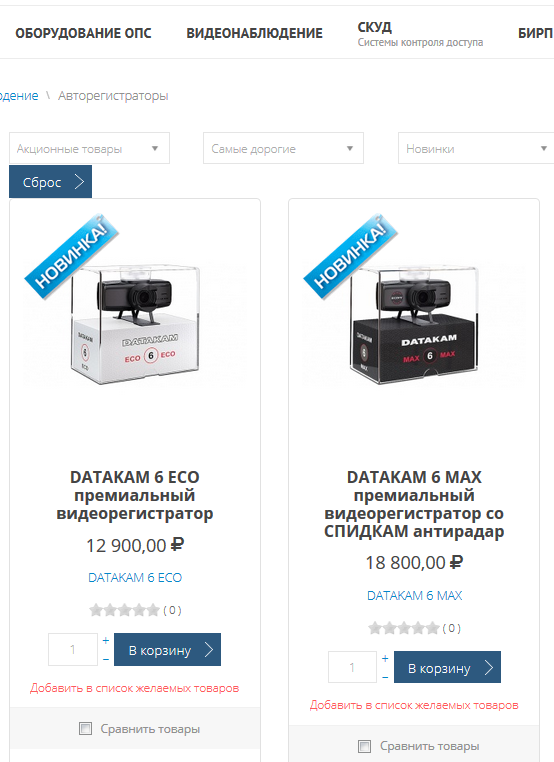Image resolution: width=554 pixels, height=762 pixels.
Task: Click the Сброс reset button
Action: [51, 182]
